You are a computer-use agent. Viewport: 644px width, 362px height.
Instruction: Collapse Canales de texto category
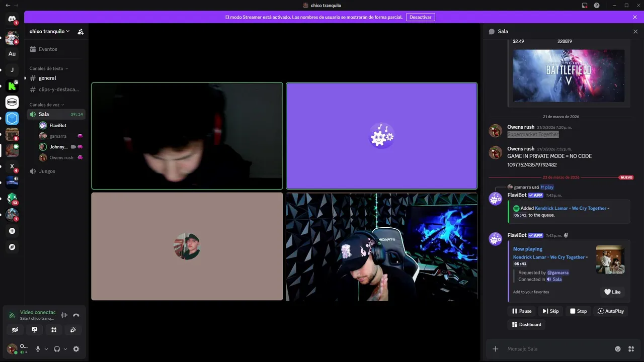(x=48, y=68)
